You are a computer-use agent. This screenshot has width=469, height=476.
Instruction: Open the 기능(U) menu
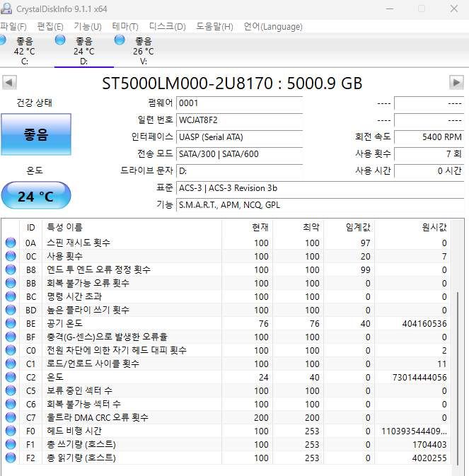point(88,27)
